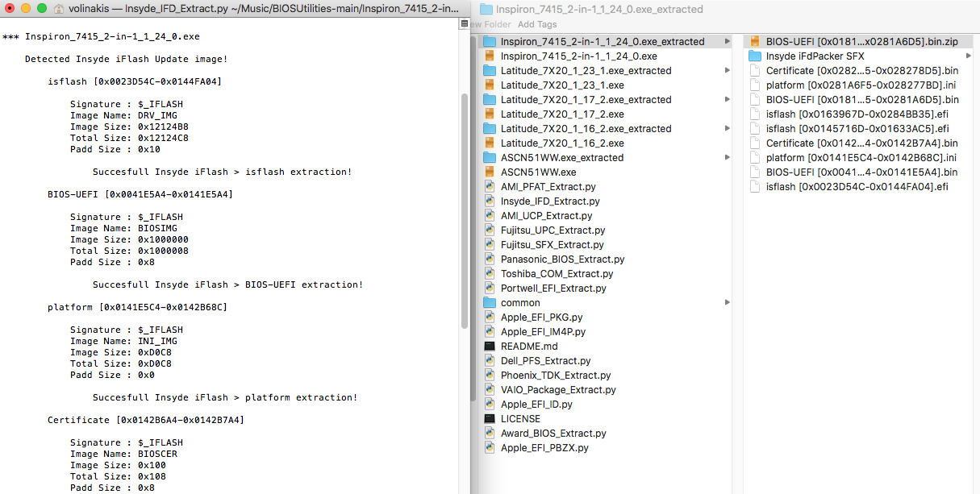This screenshot has width=980, height=494.
Task: Expand the Latitude_7X20_1_17_2.exe_extracted chevron
Action: coord(728,100)
